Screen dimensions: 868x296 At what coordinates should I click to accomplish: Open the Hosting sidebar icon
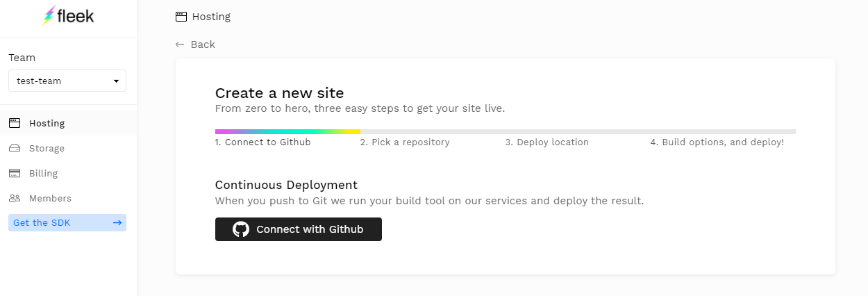pyautogui.click(x=15, y=123)
